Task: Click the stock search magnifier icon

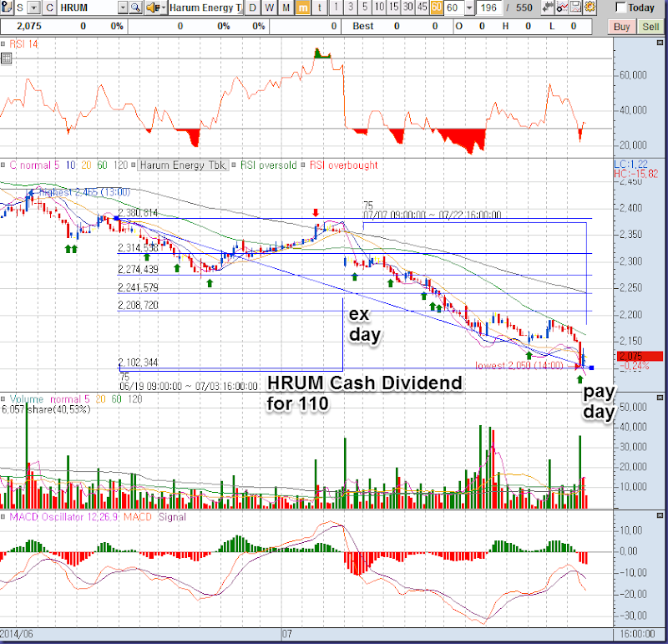Action: [x=136, y=8]
